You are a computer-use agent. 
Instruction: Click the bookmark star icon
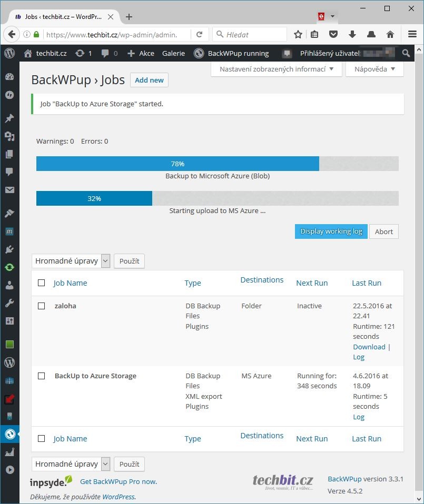(298, 35)
